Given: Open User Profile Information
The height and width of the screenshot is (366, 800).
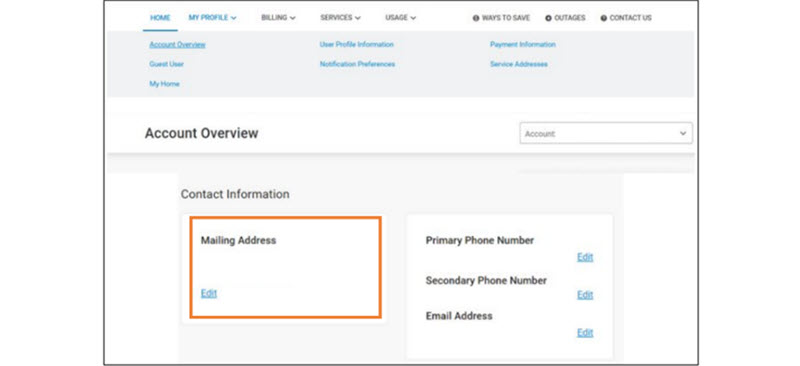Looking at the screenshot, I should pos(357,45).
